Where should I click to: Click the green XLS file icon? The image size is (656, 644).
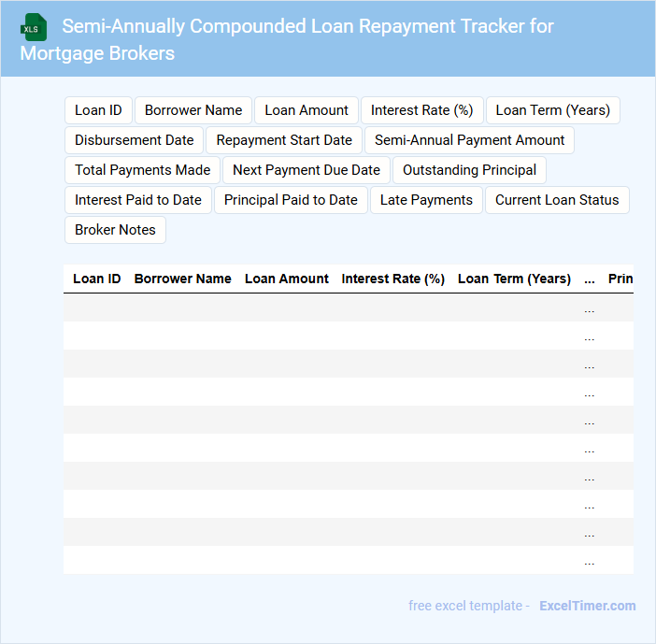click(x=34, y=28)
